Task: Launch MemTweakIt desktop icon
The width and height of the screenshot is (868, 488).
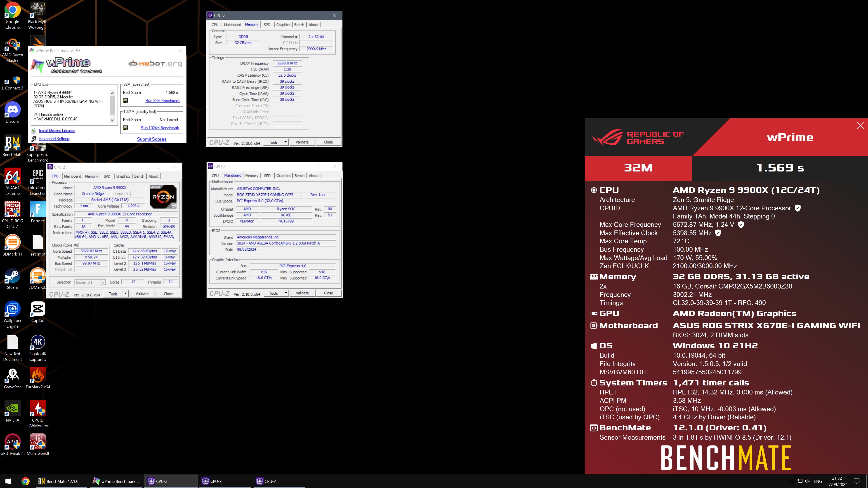Action: 38,445
